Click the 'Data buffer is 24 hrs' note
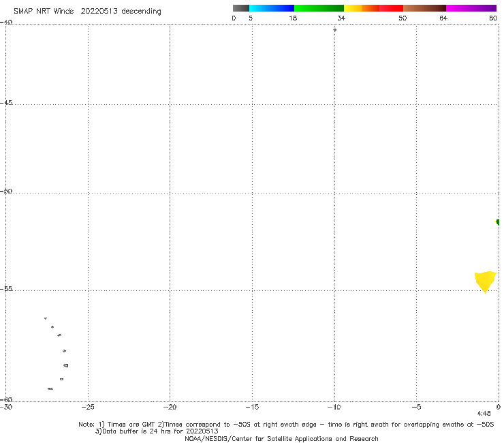The width and height of the screenshot is (504, 443). [157, 431]
